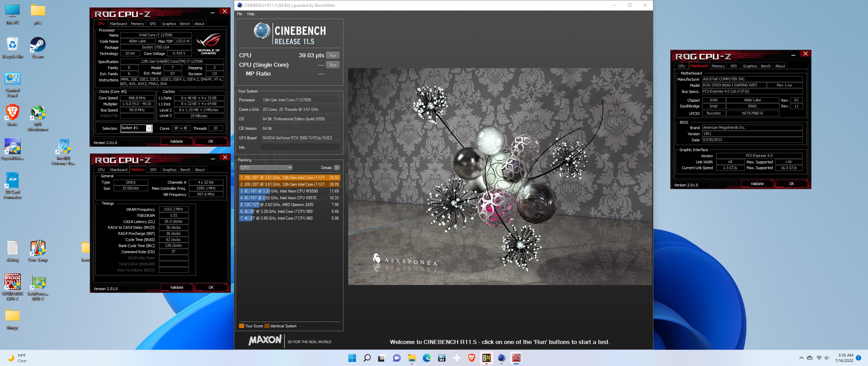868x366 pixels.
Task: Click OK in right CPU-Z window
Action: (791, 184)
